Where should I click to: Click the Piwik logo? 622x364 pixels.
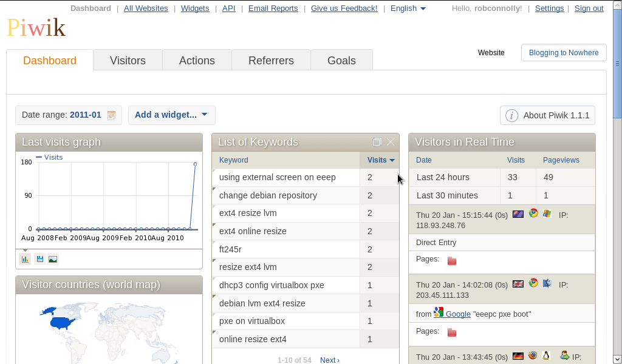36,27
